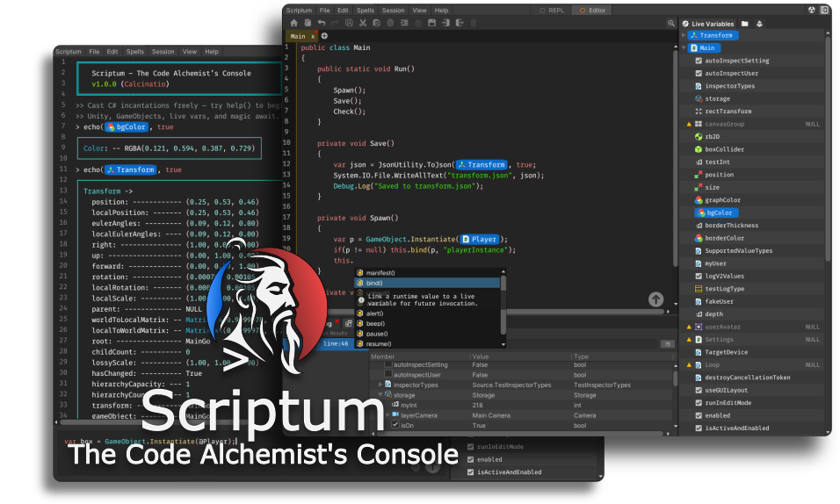Screen dimensions: 840x504
Task: Click the scissors cut icon in toolbar
Action: point(363,23)
